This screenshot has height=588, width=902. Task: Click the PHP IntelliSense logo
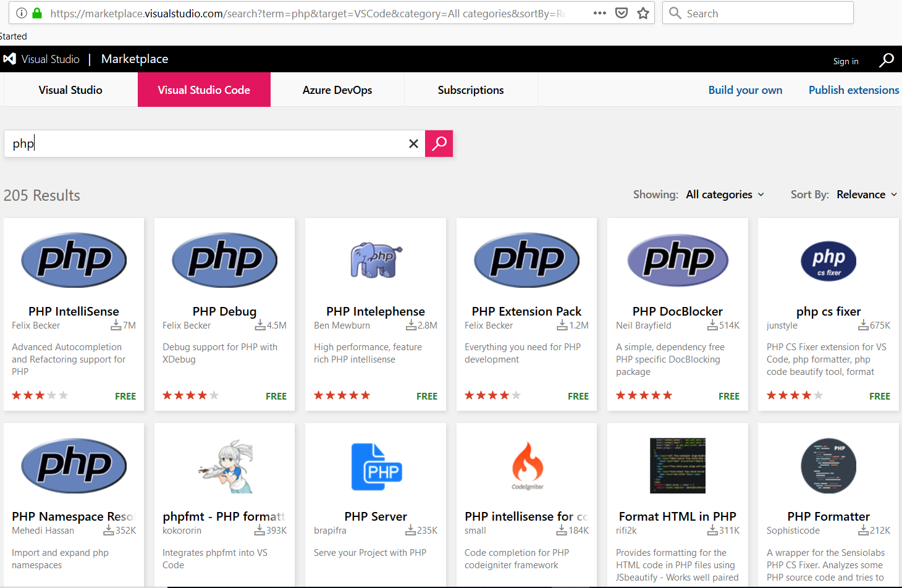pos(74,260)
